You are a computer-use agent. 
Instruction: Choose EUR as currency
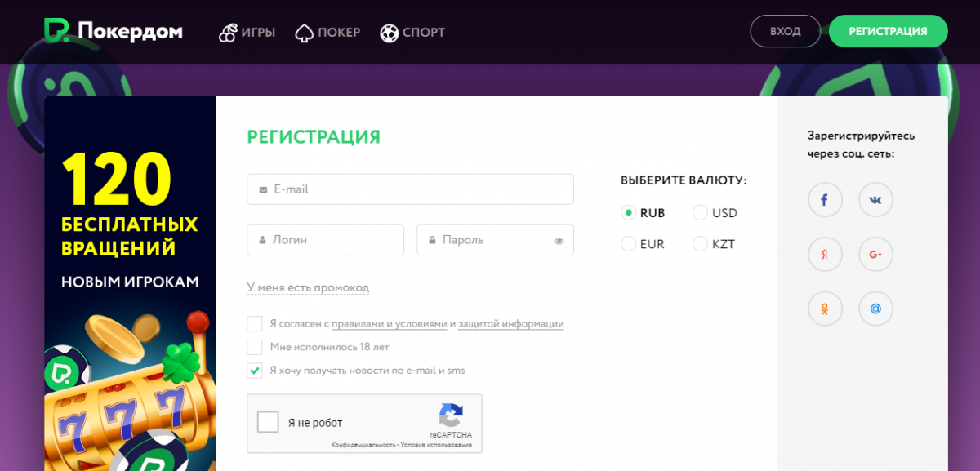(628, 243)
